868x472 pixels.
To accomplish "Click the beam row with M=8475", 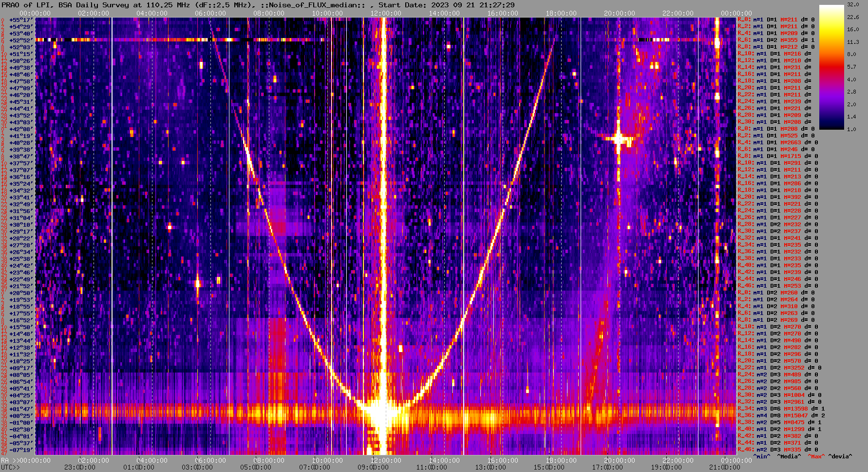I will [x=779, y=423].
